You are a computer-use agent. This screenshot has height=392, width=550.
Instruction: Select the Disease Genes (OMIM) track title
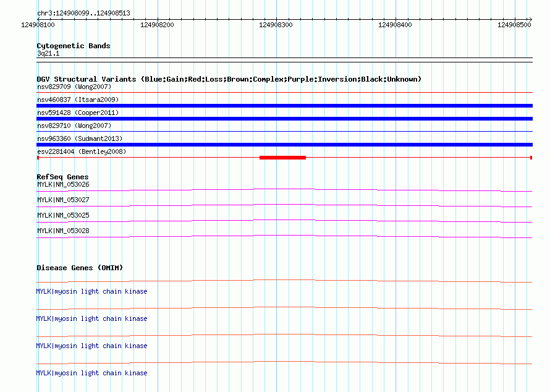80,268
